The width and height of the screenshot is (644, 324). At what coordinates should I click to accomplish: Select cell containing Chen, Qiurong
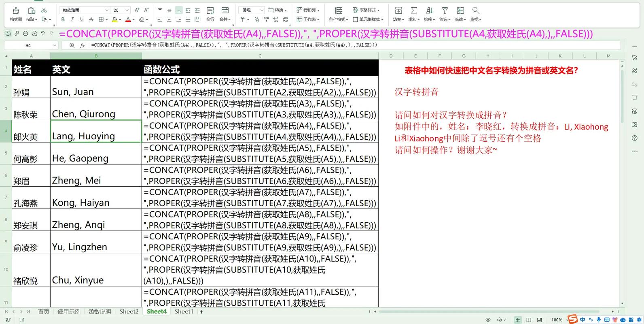[x=96, y=109]
